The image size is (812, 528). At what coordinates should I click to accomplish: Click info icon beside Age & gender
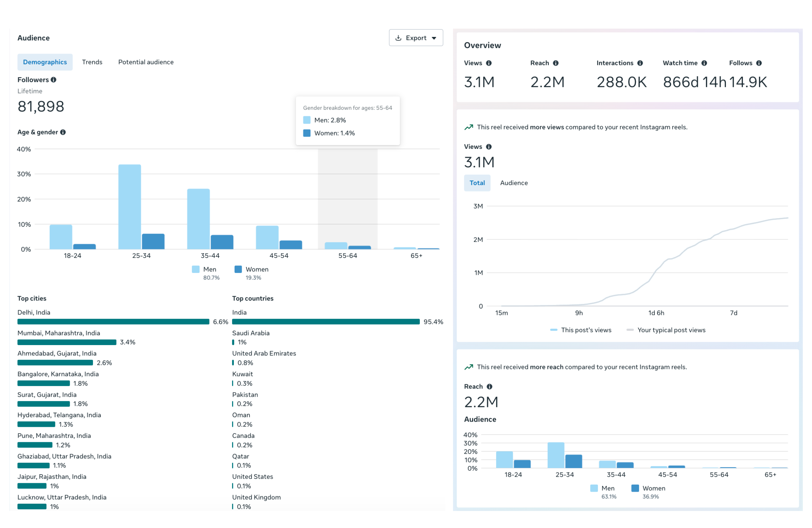coord(63,132)
